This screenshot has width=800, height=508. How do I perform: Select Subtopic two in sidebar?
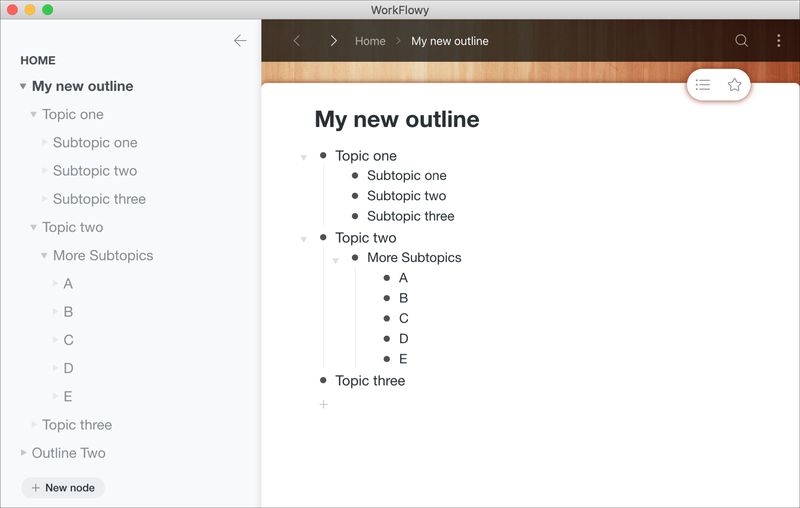[x=95, y=170]
